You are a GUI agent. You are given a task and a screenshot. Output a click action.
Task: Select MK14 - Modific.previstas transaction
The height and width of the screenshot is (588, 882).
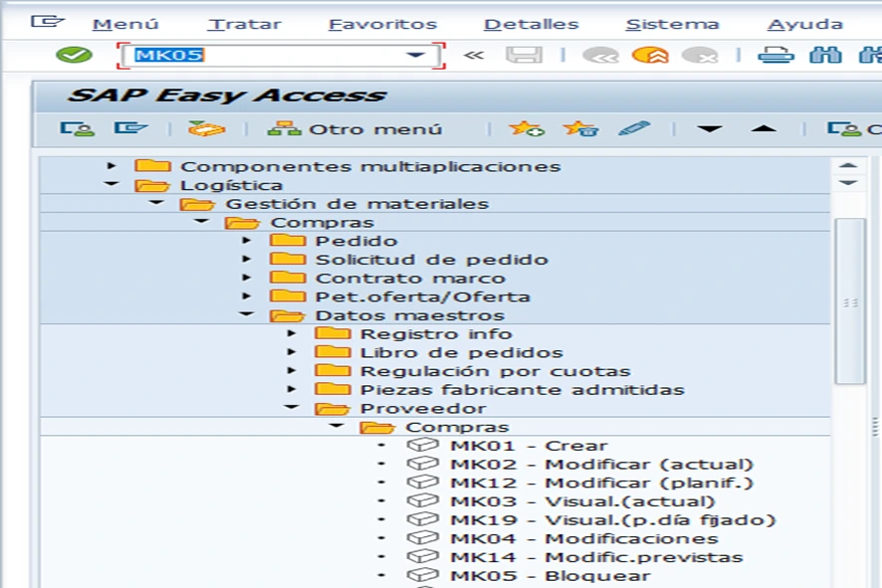(x=597, y=557)
